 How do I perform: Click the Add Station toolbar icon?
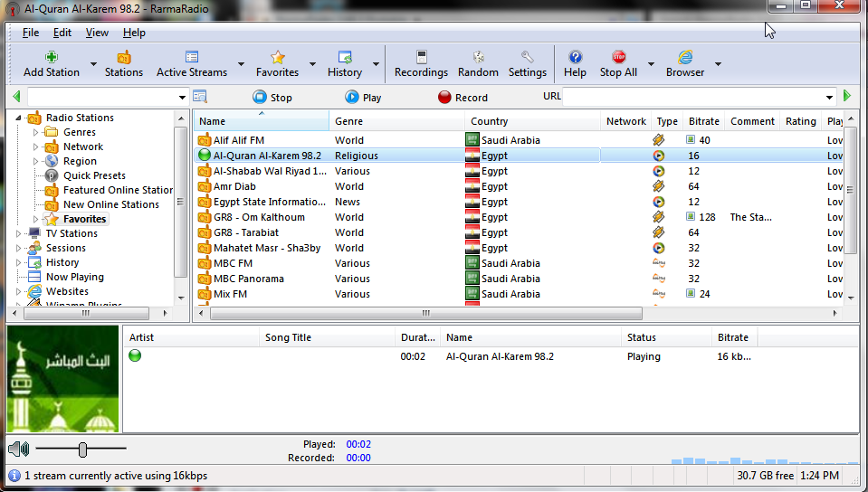52,57
